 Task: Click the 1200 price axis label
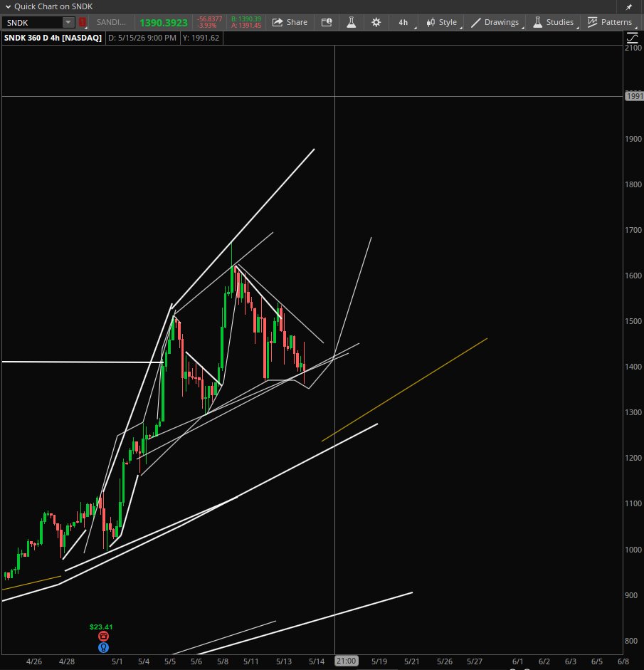pyautogui.click(x=633, y=458)
